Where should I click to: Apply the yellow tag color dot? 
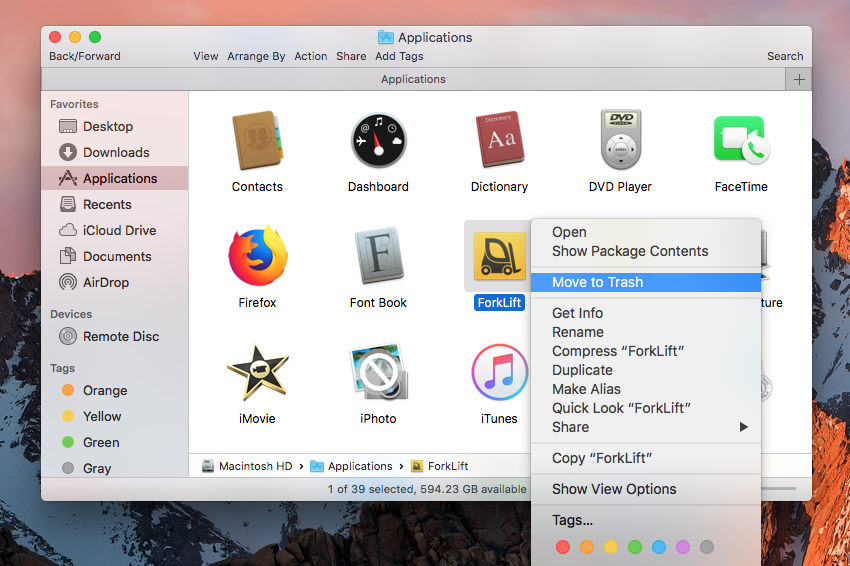point(611,547)
